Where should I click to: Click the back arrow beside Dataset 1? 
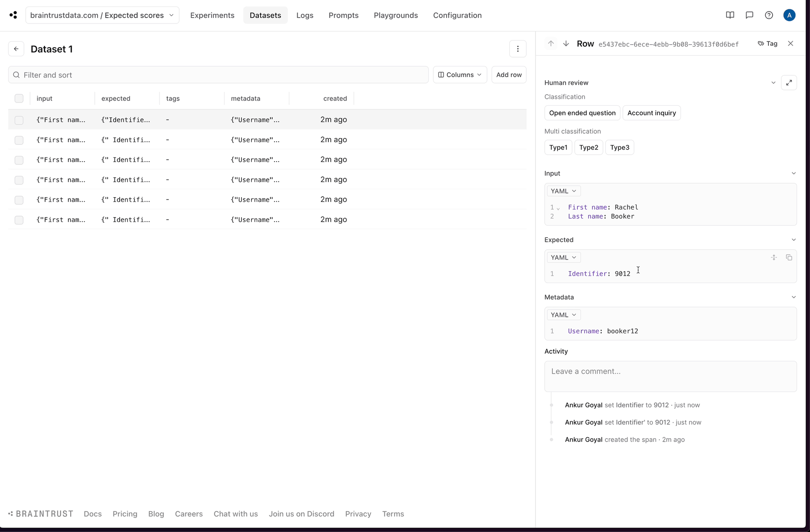[x=16, y=49]
